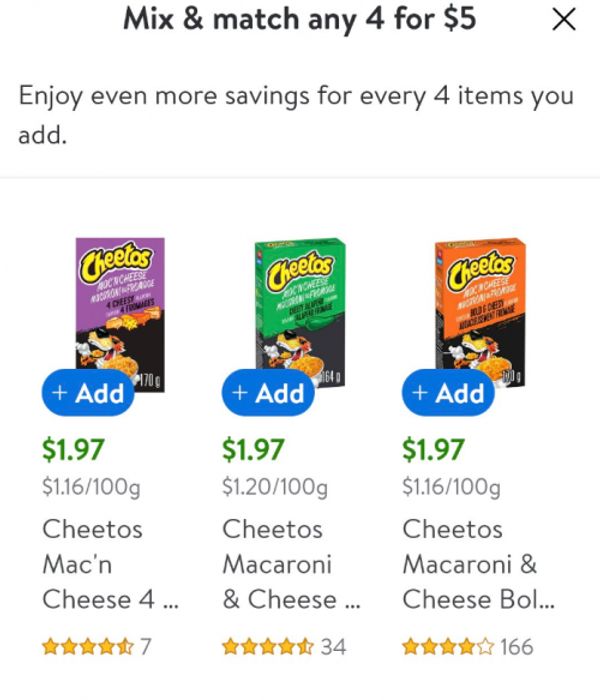This screenshot has height=700, width=600.
Task: View the 34 reviews star rating
Action: click(x=283, y=647)
